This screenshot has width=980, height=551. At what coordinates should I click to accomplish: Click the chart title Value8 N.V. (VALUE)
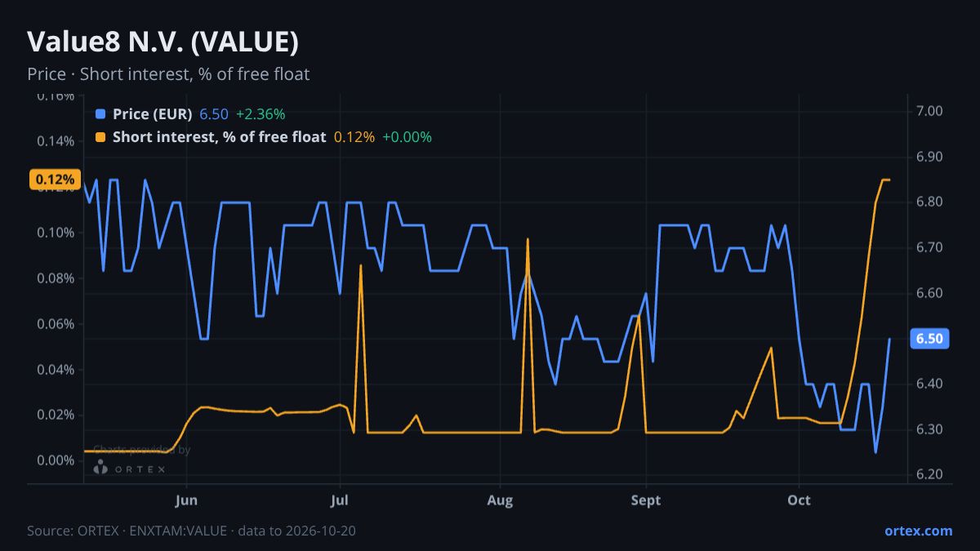click(163, 41)
